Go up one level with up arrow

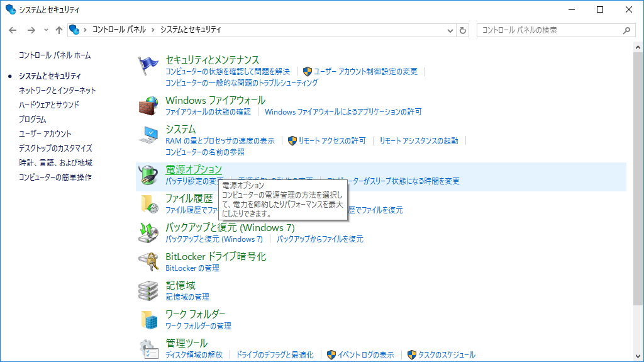59,30
